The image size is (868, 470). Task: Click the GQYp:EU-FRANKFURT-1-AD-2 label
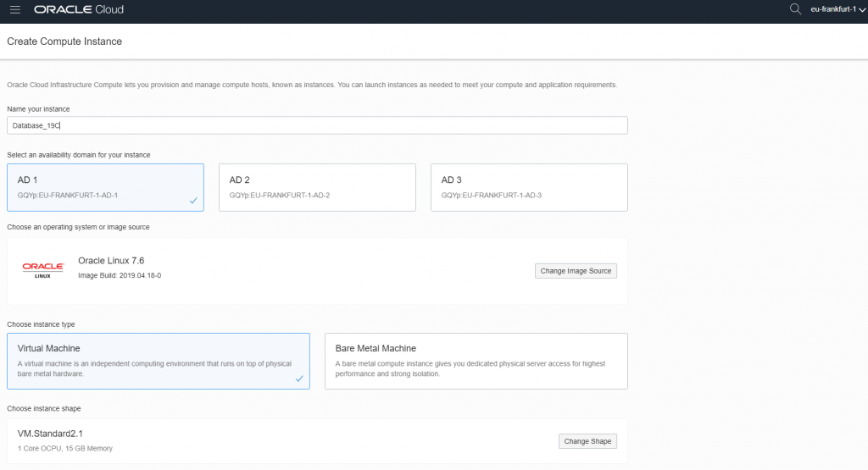[x=280, y=195]
